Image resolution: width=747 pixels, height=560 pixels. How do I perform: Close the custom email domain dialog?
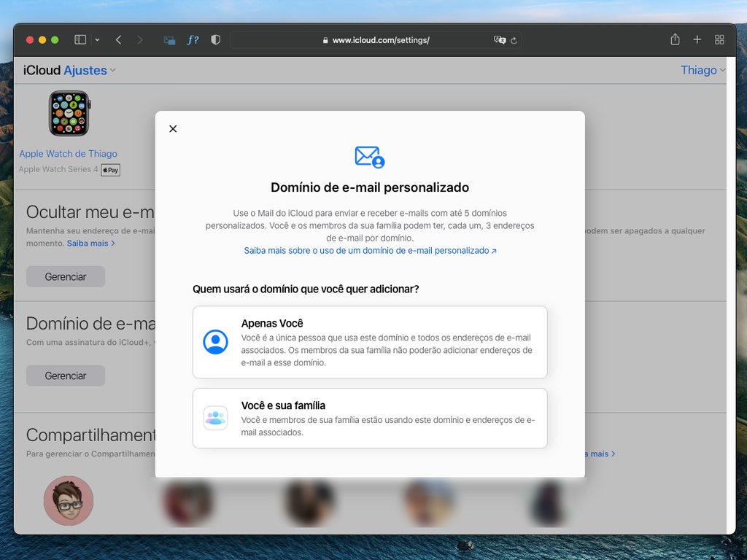(x=173, y=128)
